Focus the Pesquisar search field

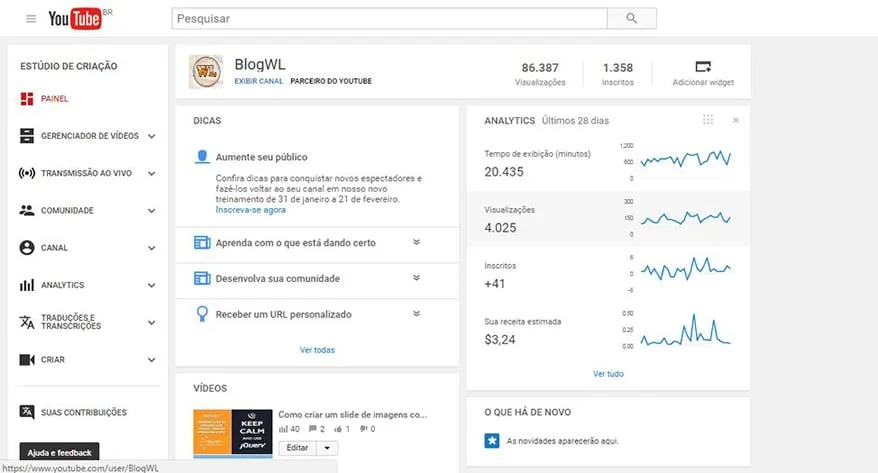pos(389,18)
